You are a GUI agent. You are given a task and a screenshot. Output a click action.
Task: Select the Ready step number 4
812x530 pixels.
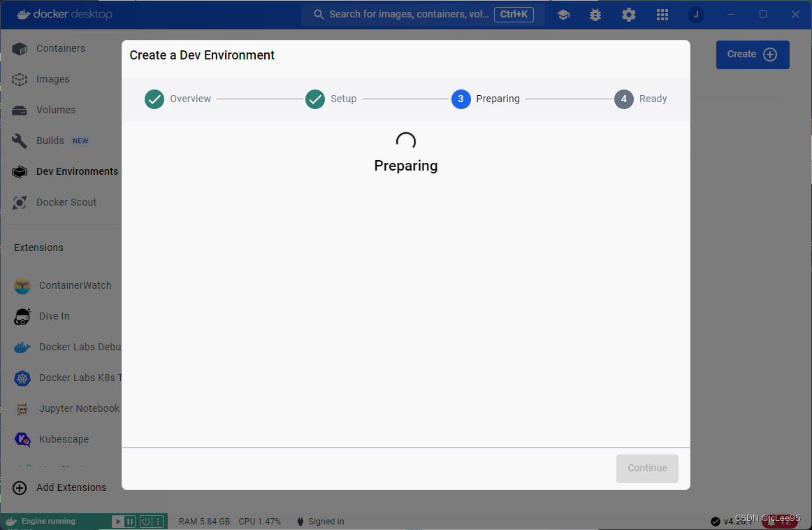[x=624, y=99]
